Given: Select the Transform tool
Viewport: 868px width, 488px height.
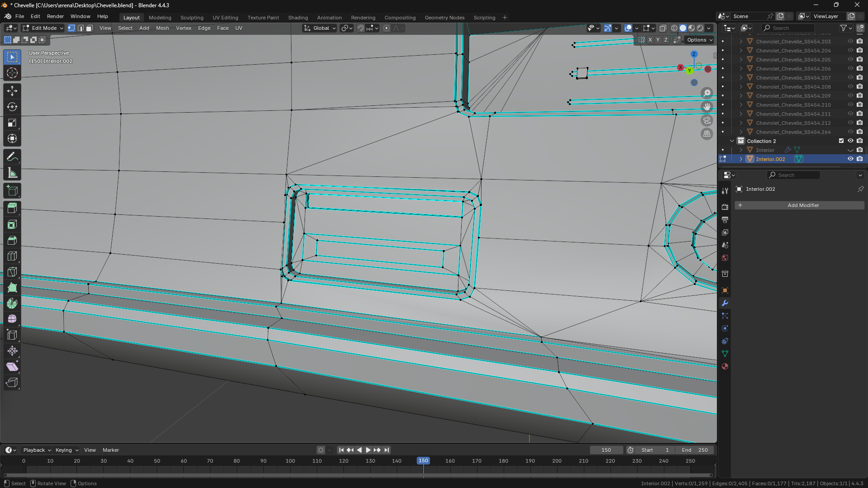Looking at the screenshot, I should point(12,138).
